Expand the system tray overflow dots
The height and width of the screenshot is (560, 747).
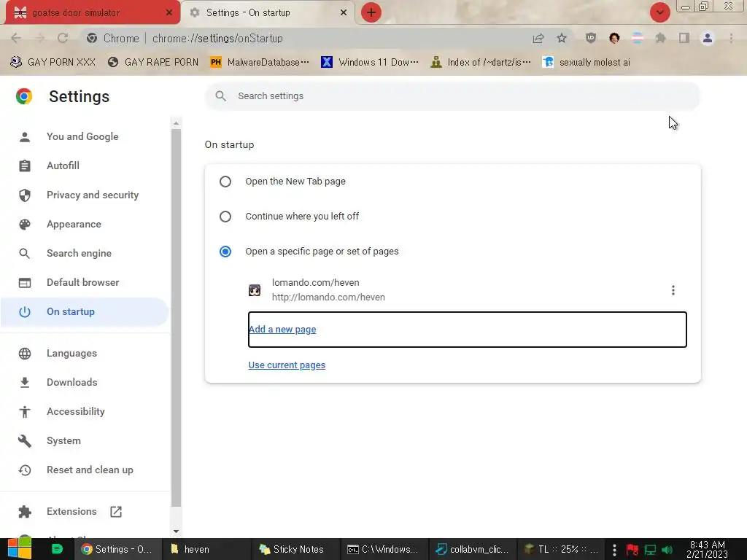pos(614,550)
